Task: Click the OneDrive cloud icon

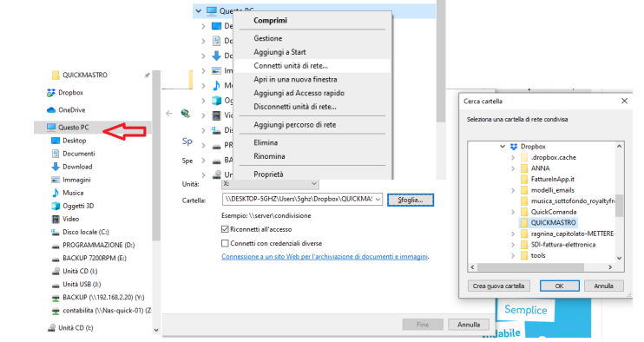Action: coord(51,110)
